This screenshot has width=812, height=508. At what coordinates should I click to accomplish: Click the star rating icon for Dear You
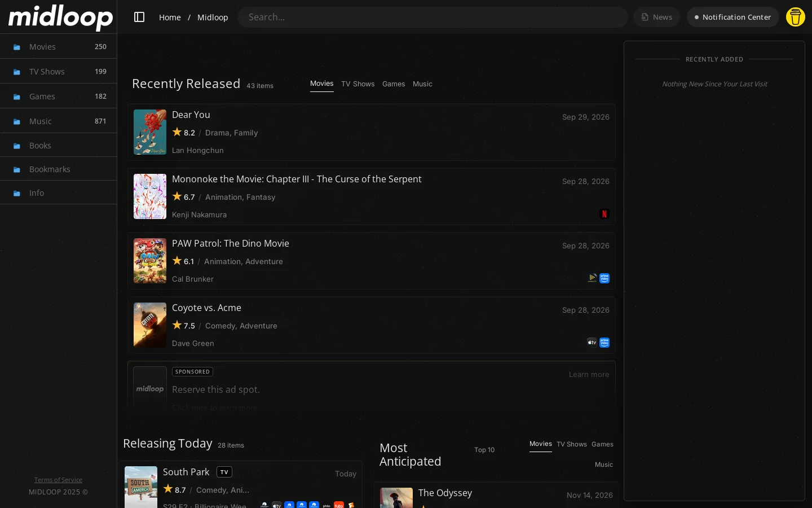(x=177, y=132)
